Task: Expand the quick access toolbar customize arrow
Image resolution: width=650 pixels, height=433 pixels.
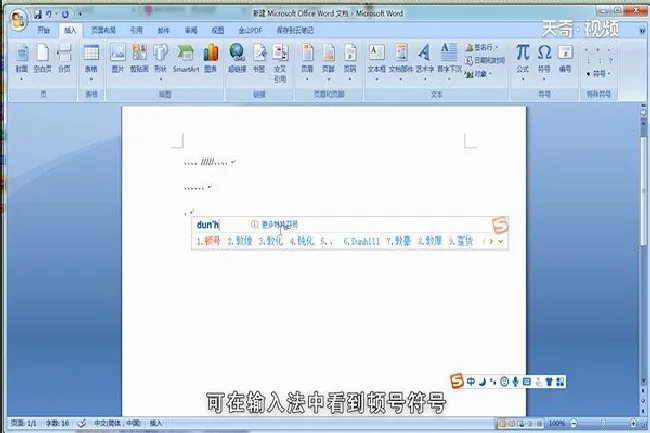Action: click(80, 14)
